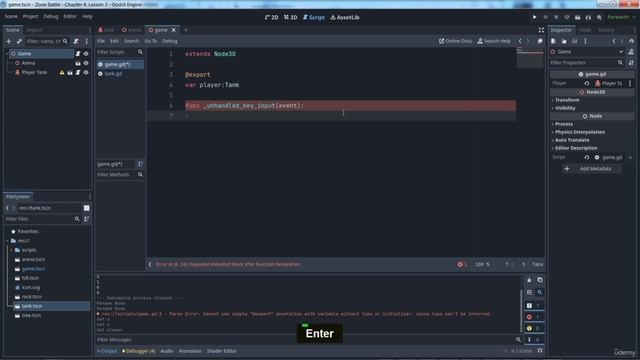Open arena.tscn in FileSystem
The image size is (640, 360).
pyautogui.click(x=33, y=260)
